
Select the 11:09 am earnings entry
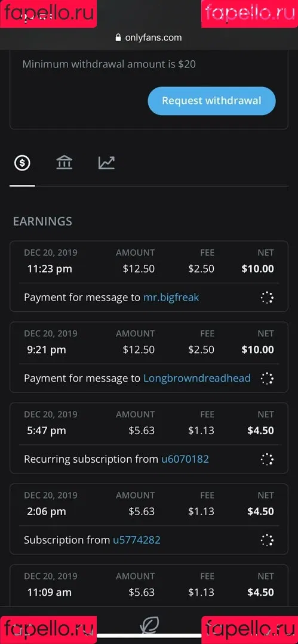point(149,586)
